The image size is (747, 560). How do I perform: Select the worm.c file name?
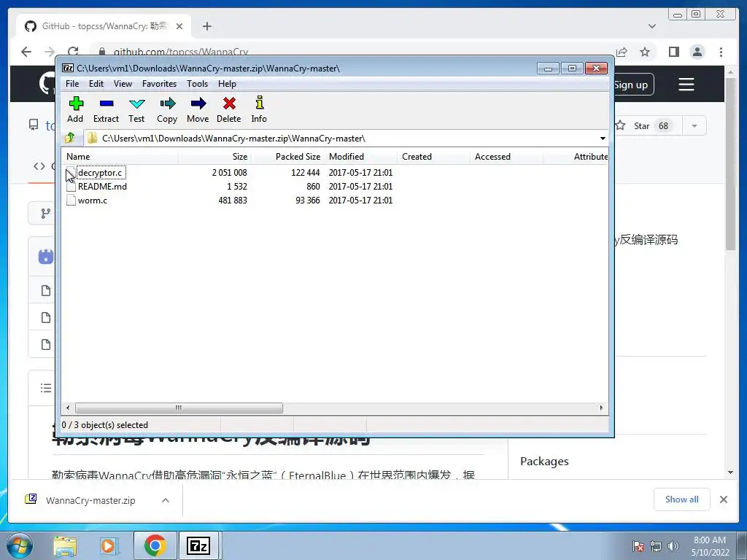coord(93,201)
